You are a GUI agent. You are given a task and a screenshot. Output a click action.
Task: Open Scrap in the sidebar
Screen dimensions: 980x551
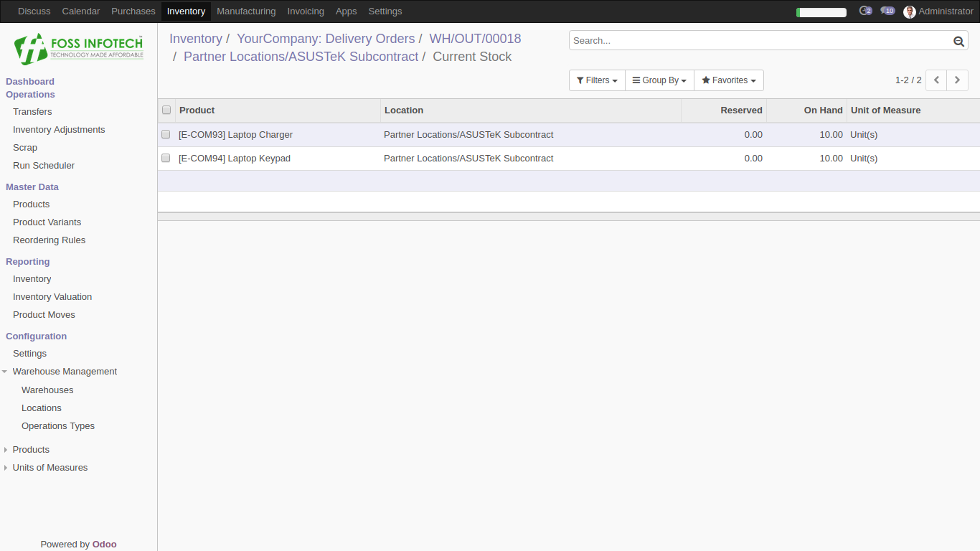click(25, 148)
